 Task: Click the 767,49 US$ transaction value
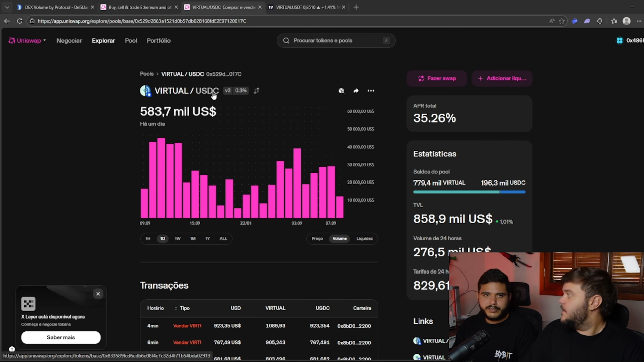tap(227, 343)
